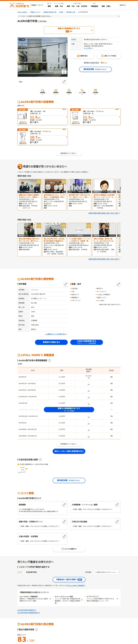The height and width of the screenshot is (644, 138).
Task: Click 口コミを投稿する button
Action: tap(69, 549)
